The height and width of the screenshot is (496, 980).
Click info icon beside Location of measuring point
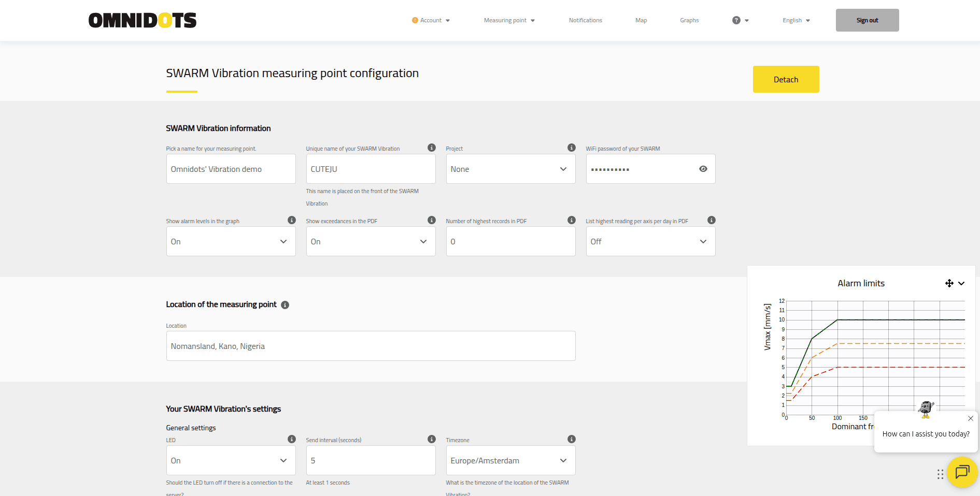(x=285, y=305)
